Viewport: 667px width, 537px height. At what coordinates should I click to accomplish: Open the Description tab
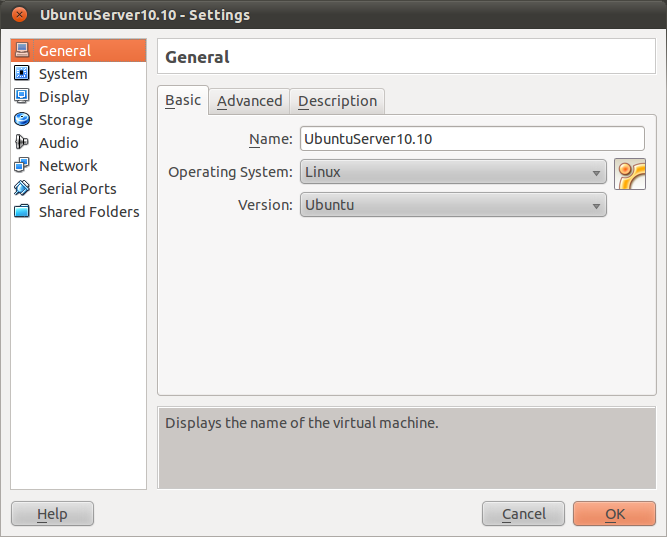(x=337, y=101)
